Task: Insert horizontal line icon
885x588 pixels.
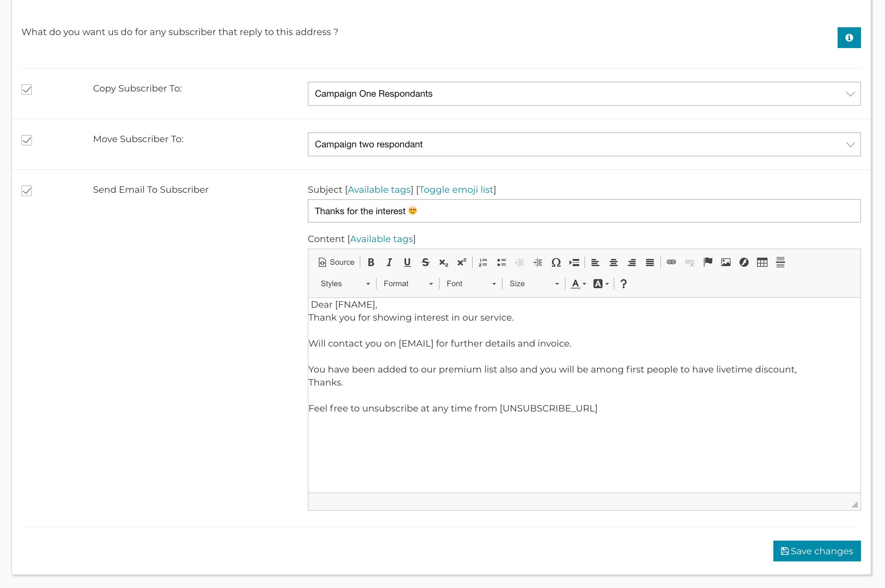Action: point(780,262)
